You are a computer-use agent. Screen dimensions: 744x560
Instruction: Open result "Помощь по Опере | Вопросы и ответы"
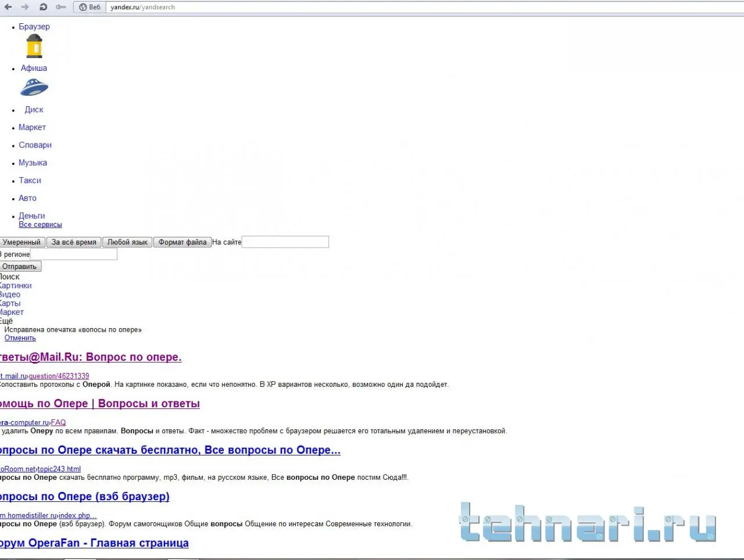(100, 404)
